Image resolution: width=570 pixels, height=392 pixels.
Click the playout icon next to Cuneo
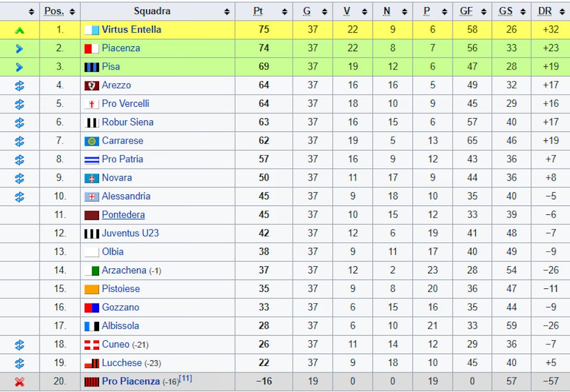(19, 345)
